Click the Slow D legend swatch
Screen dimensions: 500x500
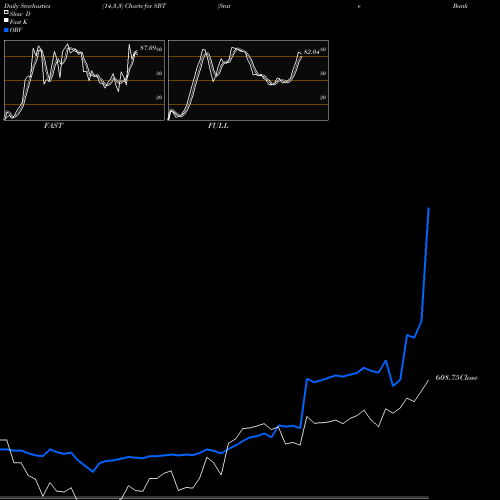coord(6,12)
